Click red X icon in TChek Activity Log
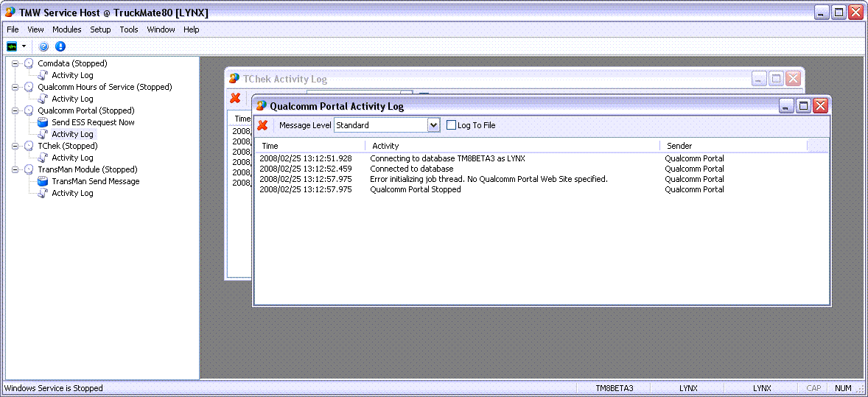Viewport: 868px width, 397px height. [235, 98]
